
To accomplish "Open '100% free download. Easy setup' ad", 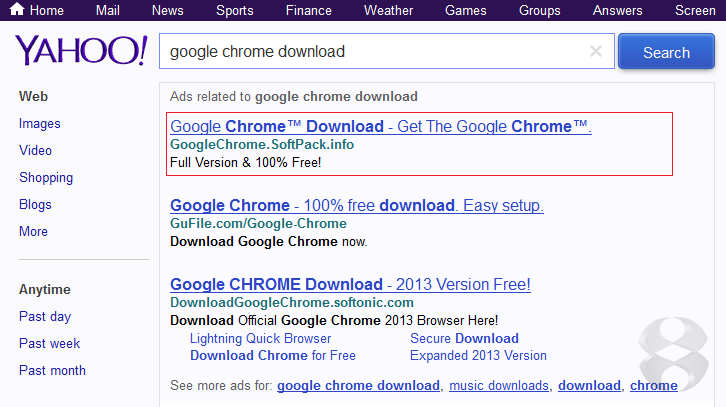I will click(x=357, y=205).
